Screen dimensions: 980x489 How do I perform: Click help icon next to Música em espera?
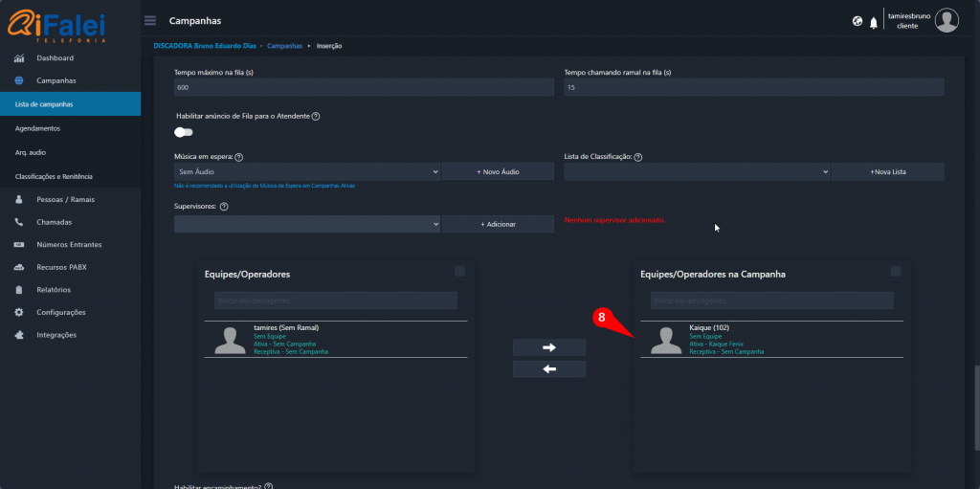coord(238,158)
